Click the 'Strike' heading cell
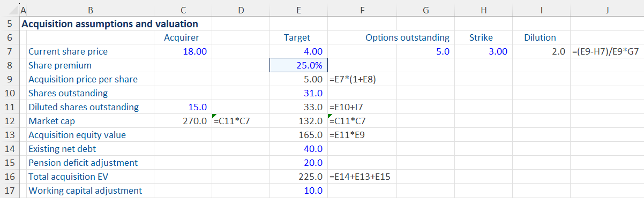 tap(481, 37)
